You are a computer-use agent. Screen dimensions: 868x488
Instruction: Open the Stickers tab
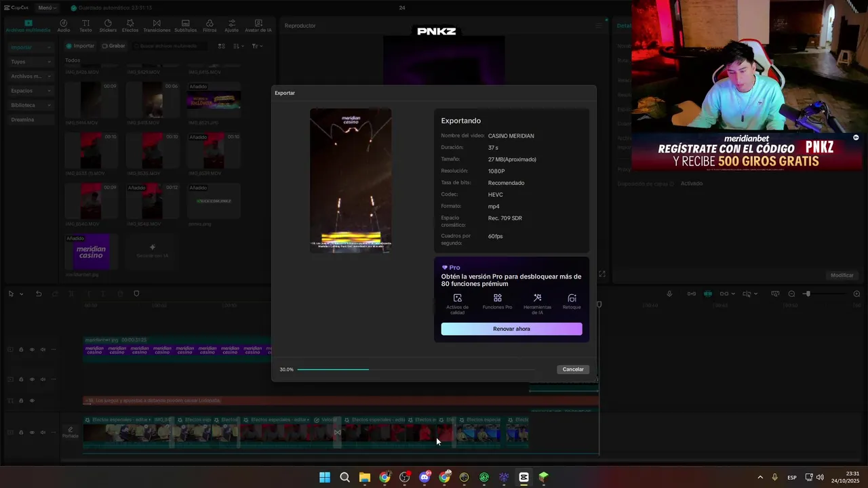(x=108, y=26)
